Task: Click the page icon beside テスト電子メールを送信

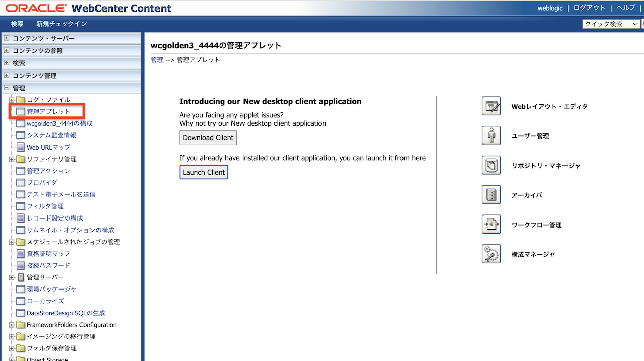Action: click(21, 194)
